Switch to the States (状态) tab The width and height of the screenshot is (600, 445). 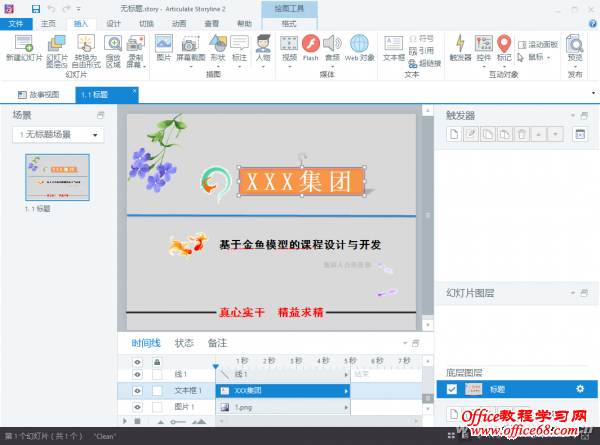(184, 343)
